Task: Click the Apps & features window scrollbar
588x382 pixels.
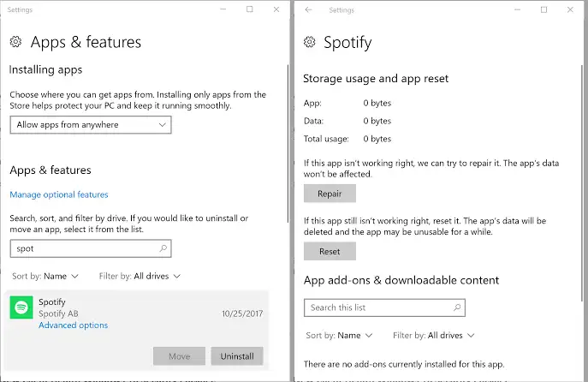Action: tap(288, 144)
